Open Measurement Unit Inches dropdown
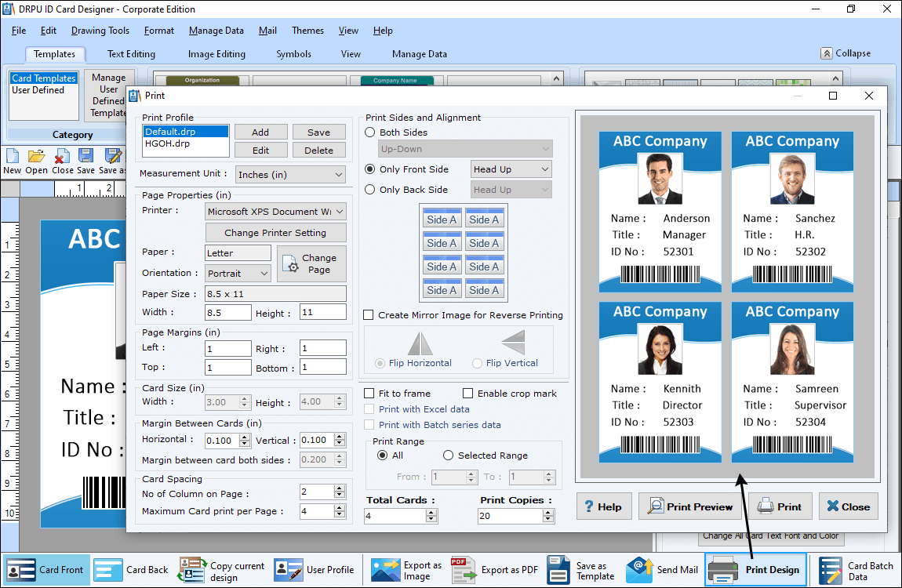 point(290,175)
